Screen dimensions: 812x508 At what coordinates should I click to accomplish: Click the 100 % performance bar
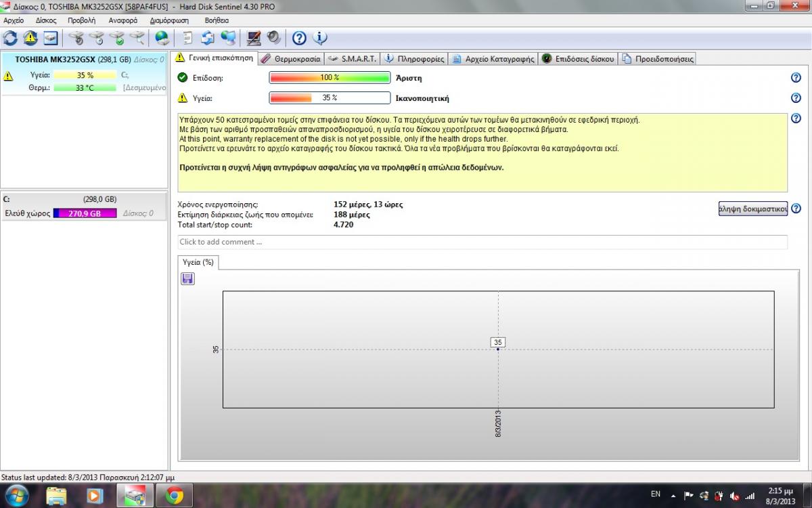(x=330, y=78)
